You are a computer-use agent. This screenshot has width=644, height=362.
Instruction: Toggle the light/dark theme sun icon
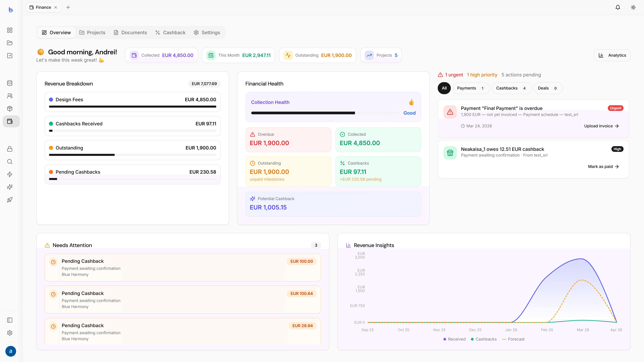[633, 7]
